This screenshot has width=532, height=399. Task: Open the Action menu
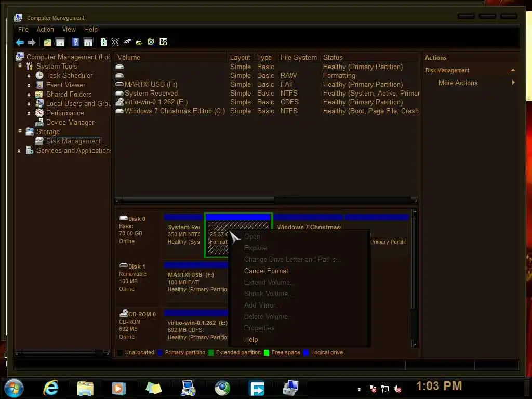(45, 30)
